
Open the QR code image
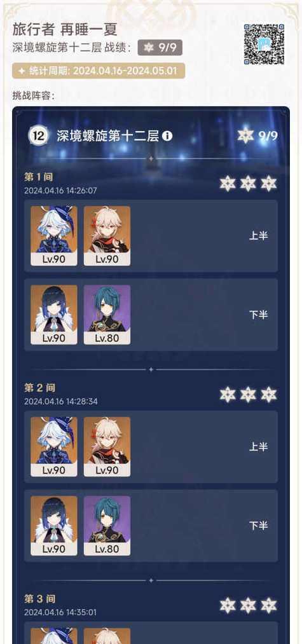tap(264, 44)
